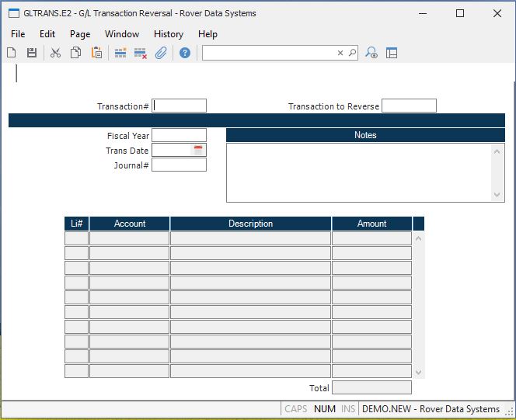Image resolution: width=516 pixels, height=420 pixels.
Task: Click the Copy icon in toolbar
Action: [75, 53]
